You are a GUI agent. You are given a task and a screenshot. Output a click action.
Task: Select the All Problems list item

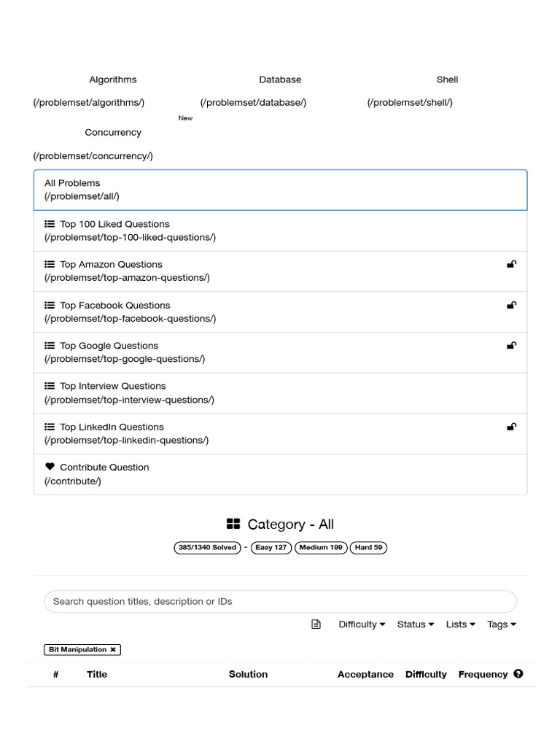click(x=280, y=190)
